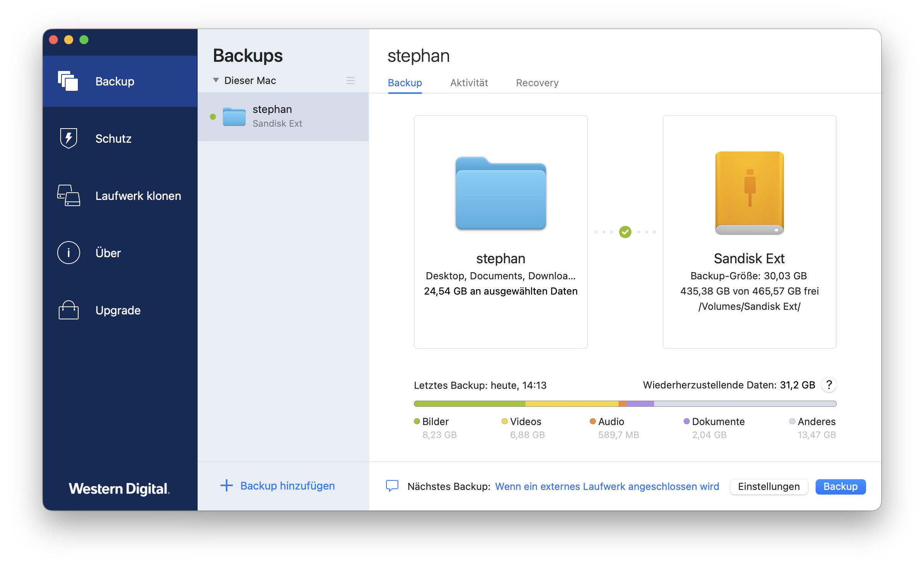Image resolution: width=924 pixels, height=567 pixels.
Task: Click the yellow Sandisk Ext drive icon
Action: tap(749, 193)
